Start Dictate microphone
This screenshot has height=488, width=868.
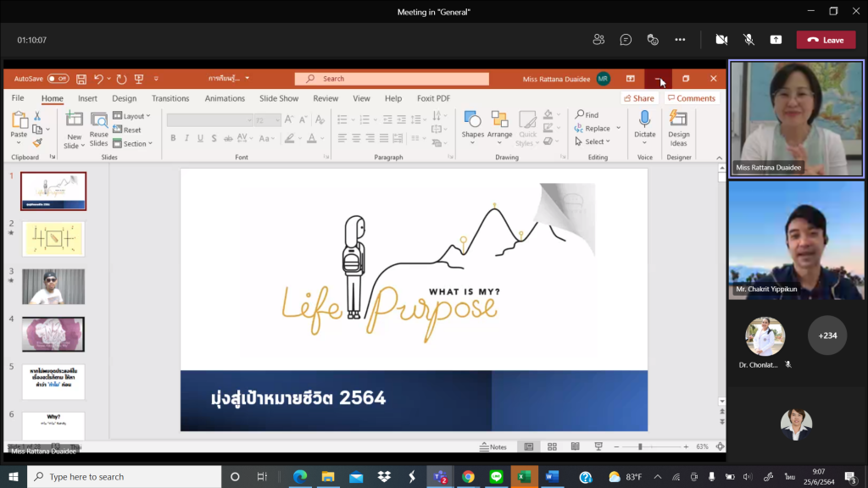coord(644,119)
